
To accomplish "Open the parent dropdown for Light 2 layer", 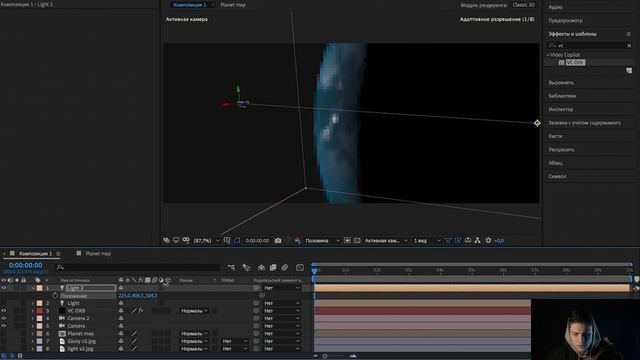I will click(282, 288).
